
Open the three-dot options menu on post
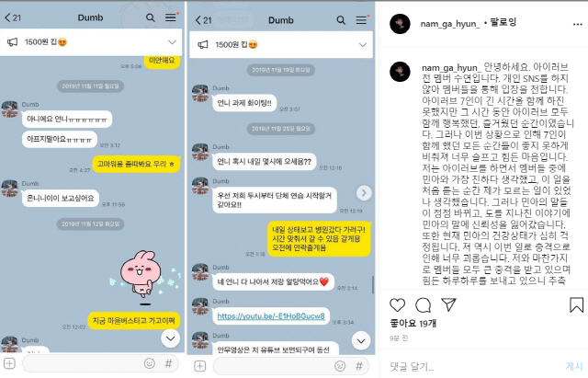[x=578, y=25]
